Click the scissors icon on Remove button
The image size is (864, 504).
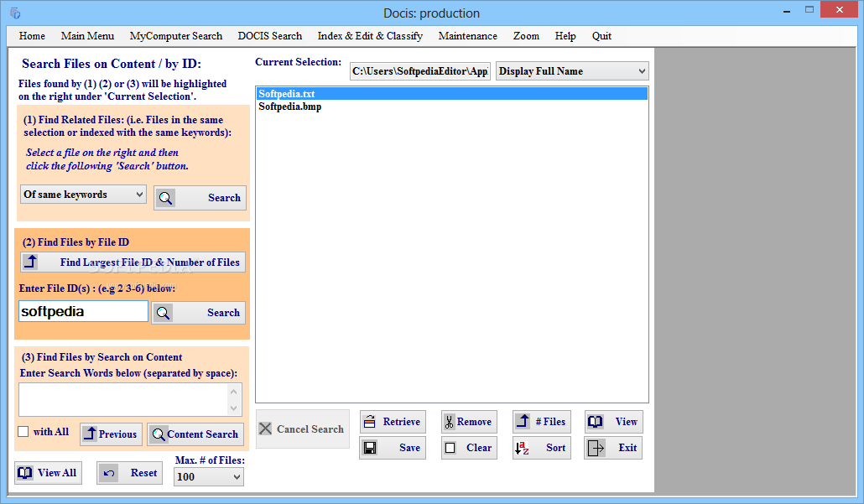449,421
